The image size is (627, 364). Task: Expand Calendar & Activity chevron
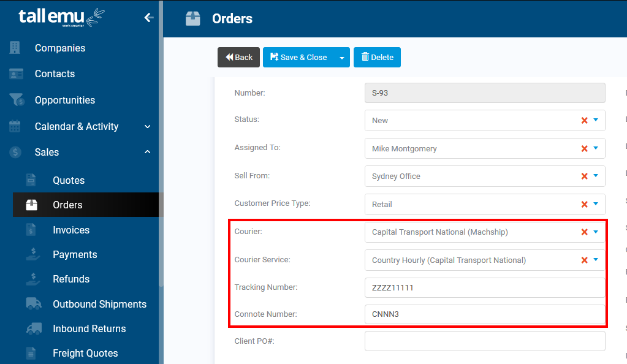click(148, 126)
